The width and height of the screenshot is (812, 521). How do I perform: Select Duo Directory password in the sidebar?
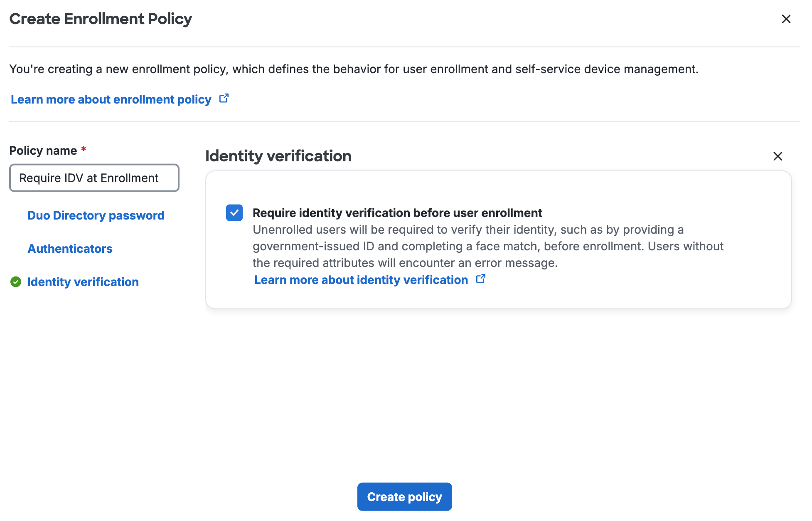point(96,215)
